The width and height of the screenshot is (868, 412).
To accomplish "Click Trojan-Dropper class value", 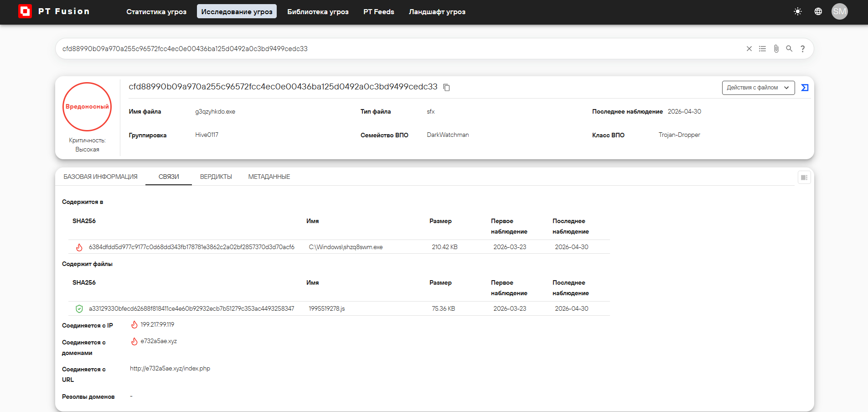I will [x=679, y=135].
